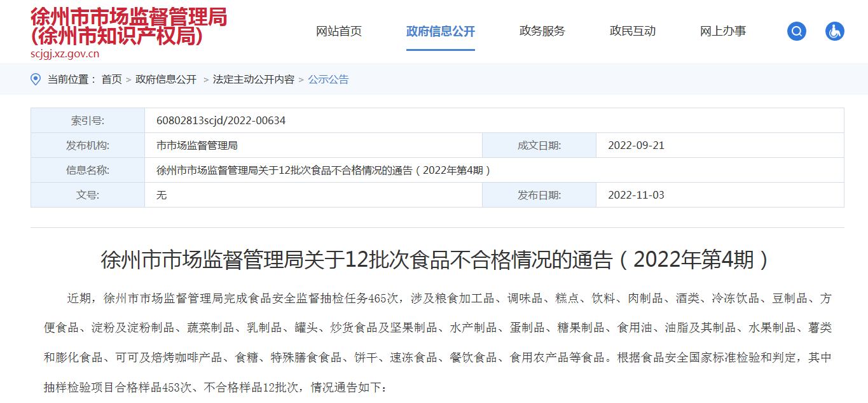This screenshot has height=403, width=868.
Task: Click the paragraph line starting 近期，徐州市
Action: [449, 299]
